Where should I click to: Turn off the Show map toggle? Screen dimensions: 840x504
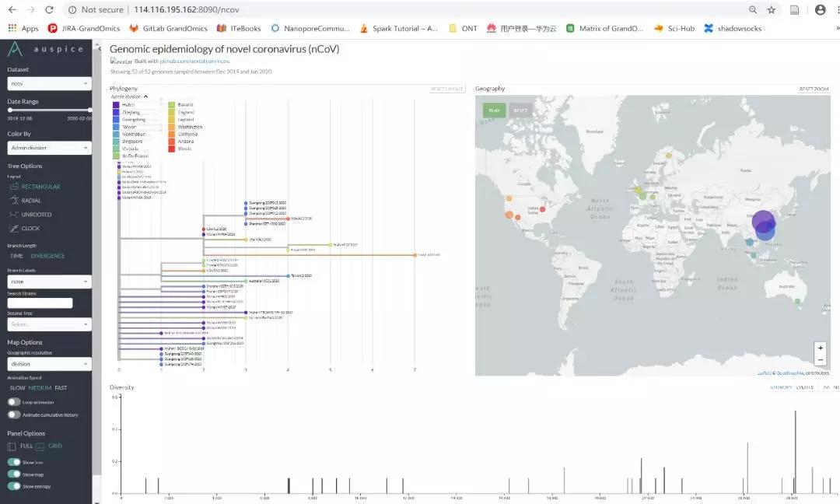pos(14,474)
